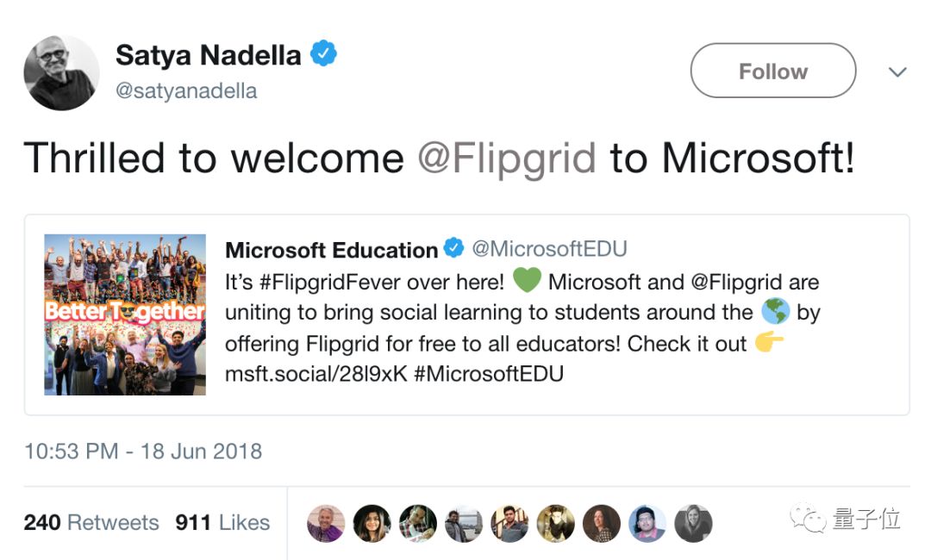Viewport: 931px width, 560px height.
Task: Click Satya Nadella's profile avatar
Action: (61, 72)
